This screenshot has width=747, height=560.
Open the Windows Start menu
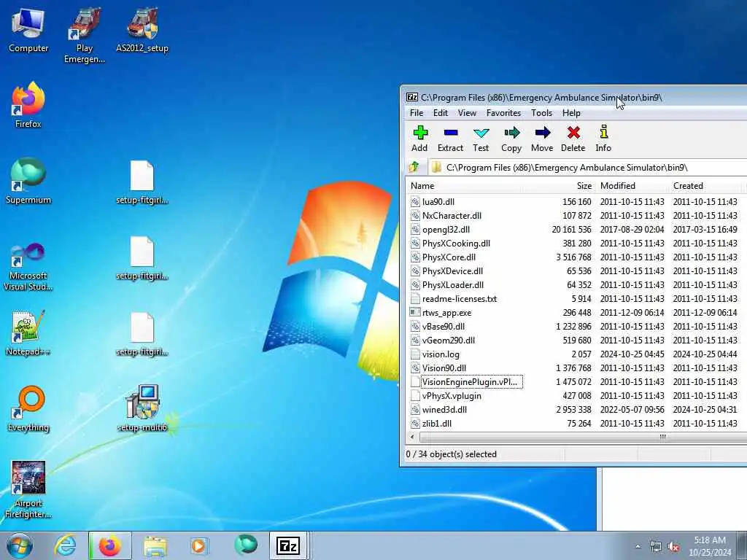[19, 545]
